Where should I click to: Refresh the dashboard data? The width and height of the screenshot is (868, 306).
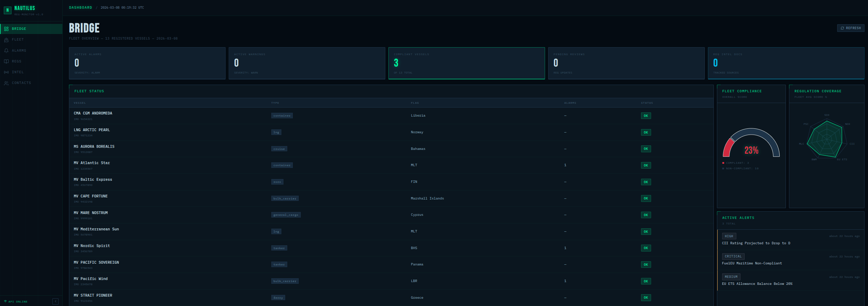click(x=850, y=28)
